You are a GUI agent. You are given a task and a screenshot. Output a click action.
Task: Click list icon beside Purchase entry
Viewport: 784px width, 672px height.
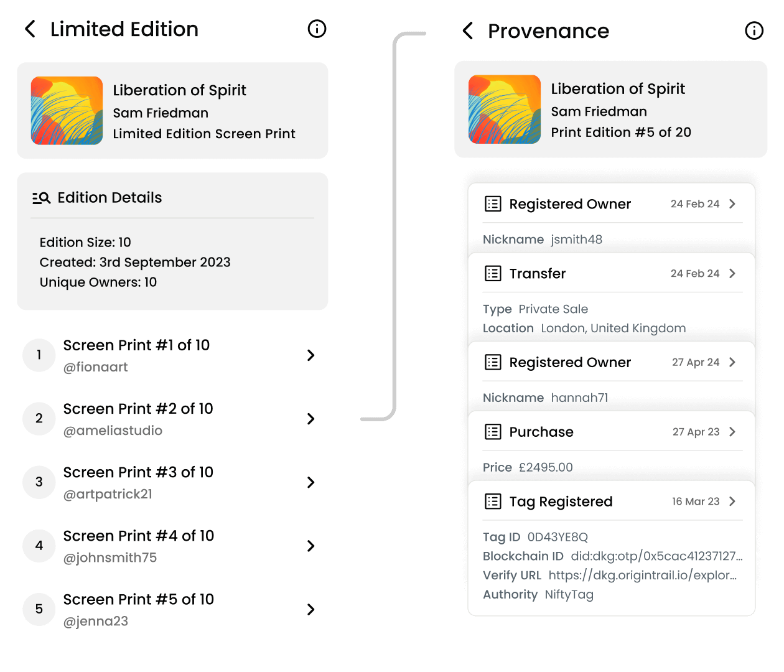point(493,432)
